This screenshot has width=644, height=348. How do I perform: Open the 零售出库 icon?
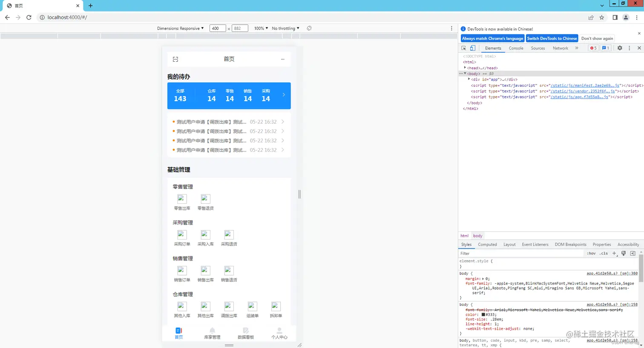point(182,199)
